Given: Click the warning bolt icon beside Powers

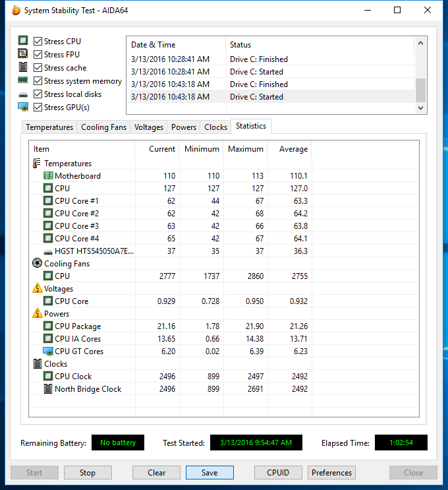Looking at the screenshot, I should pos(37,313).
